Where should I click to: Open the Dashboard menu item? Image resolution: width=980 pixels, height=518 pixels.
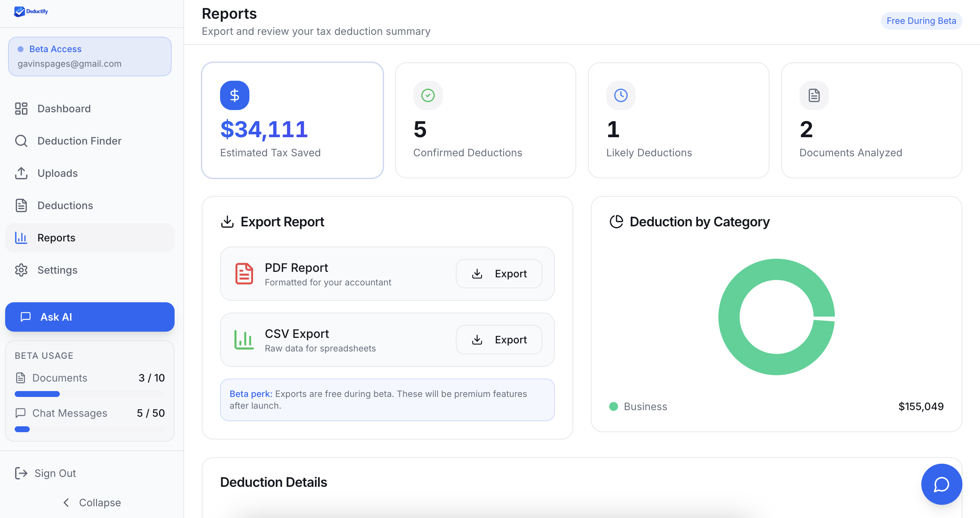(64, 109)
